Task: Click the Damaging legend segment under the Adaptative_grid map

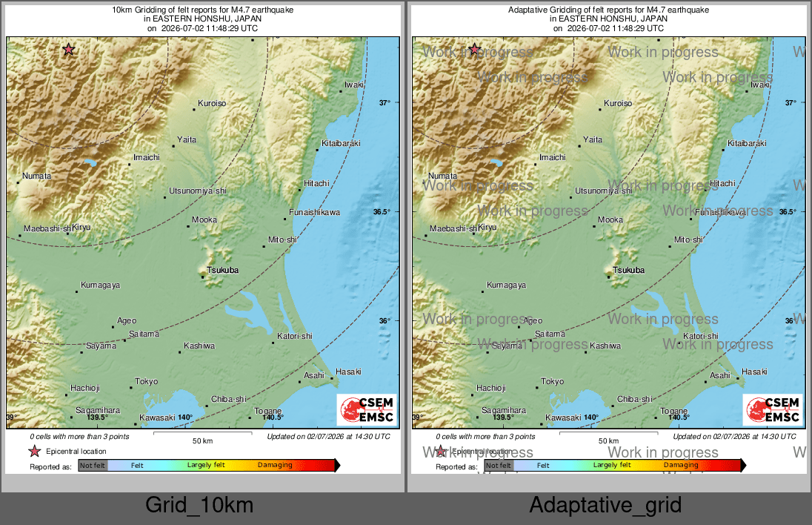Action: coord(681,466)
